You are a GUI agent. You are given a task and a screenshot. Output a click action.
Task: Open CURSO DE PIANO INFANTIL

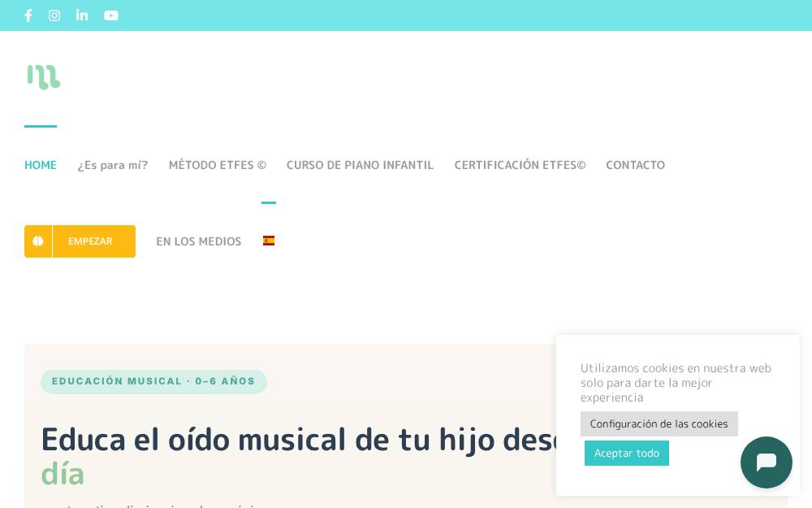pos(360,165)
